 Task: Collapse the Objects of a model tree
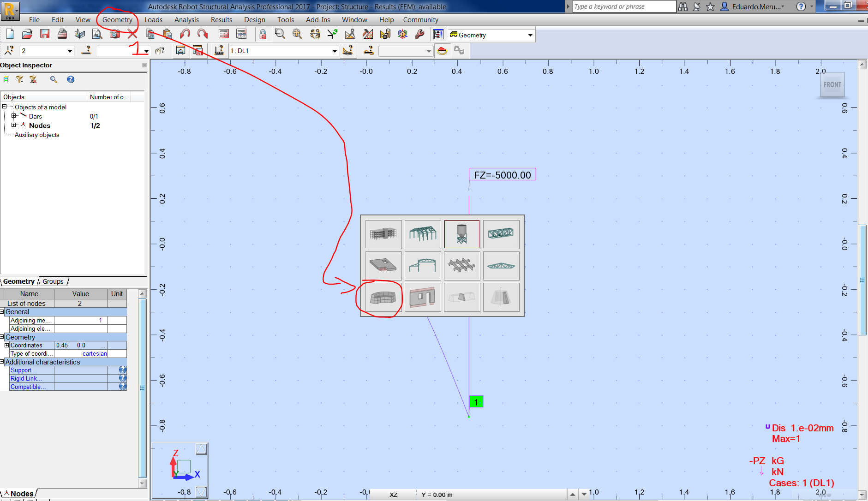pyautogui.click(x=4, y=107)
